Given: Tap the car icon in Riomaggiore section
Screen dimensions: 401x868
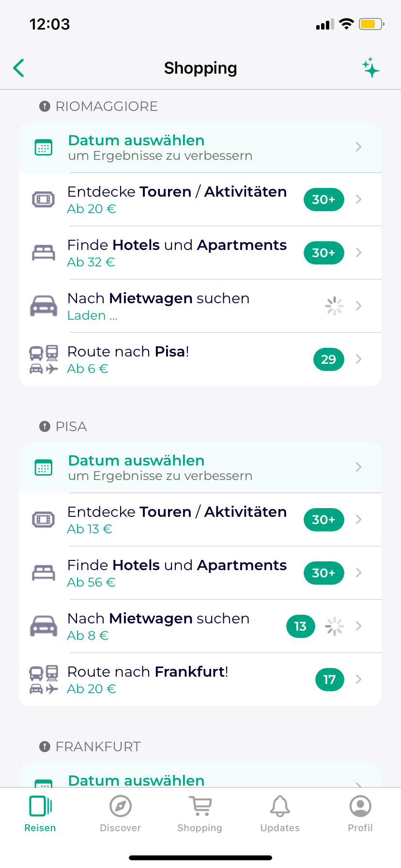Looking at the screenshot, I should click(x=44, y=306).
